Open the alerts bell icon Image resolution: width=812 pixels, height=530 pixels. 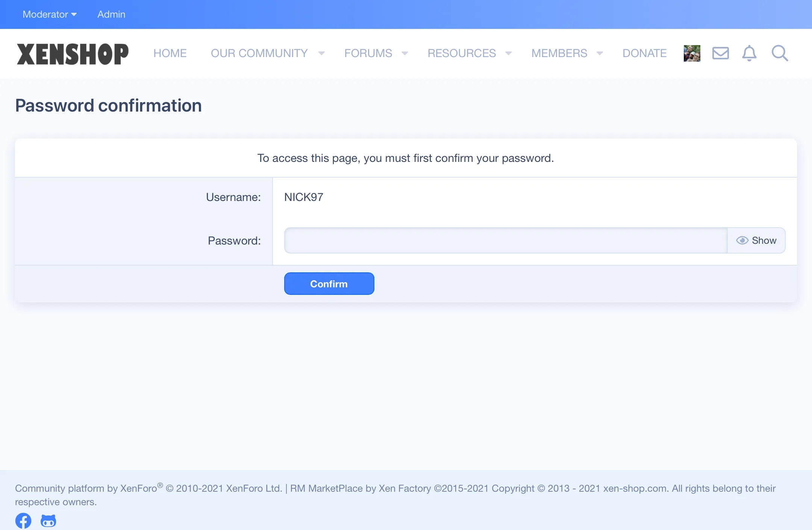tap(749, 53)
